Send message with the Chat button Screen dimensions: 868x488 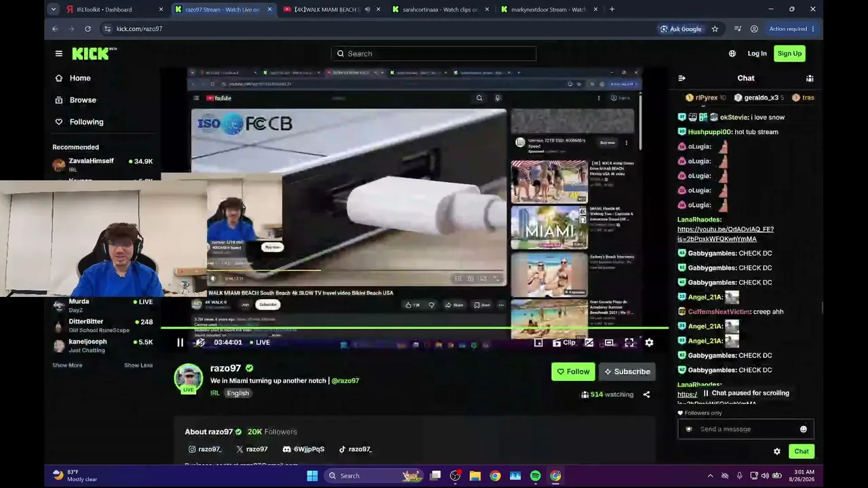[802, 451]
